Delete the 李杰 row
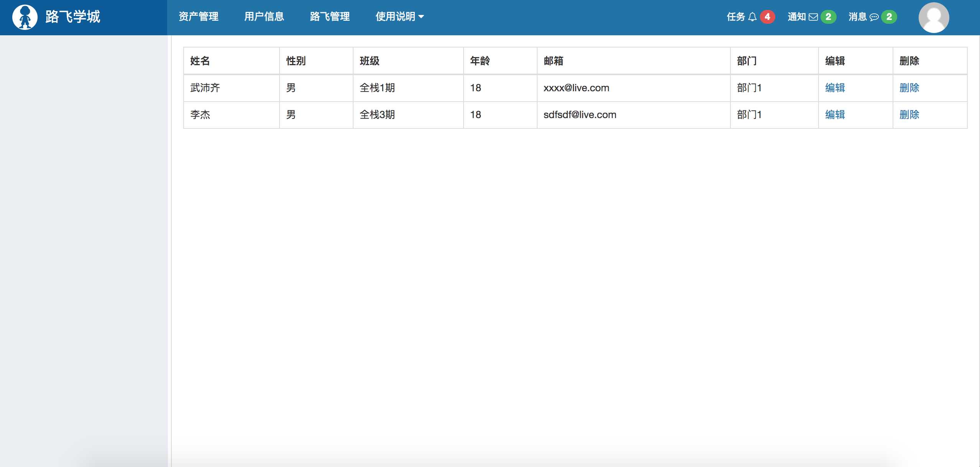The width and height of the screenshot is (980, 467). 909,115
